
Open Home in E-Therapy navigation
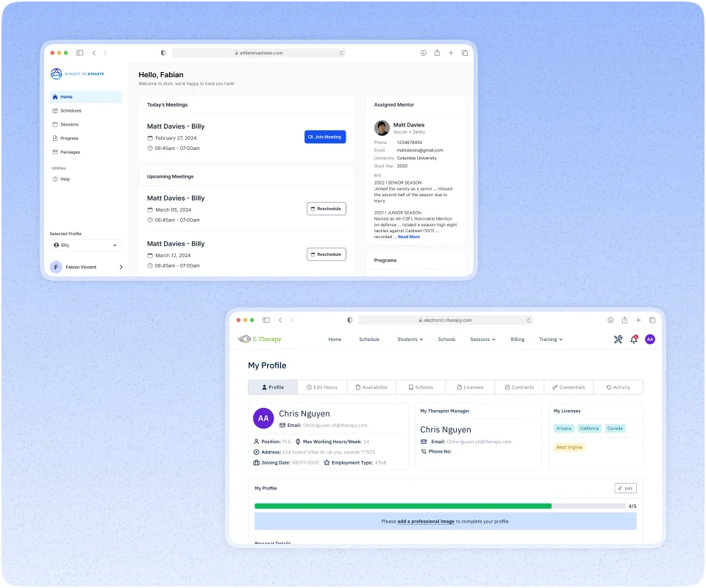point(335,340)
